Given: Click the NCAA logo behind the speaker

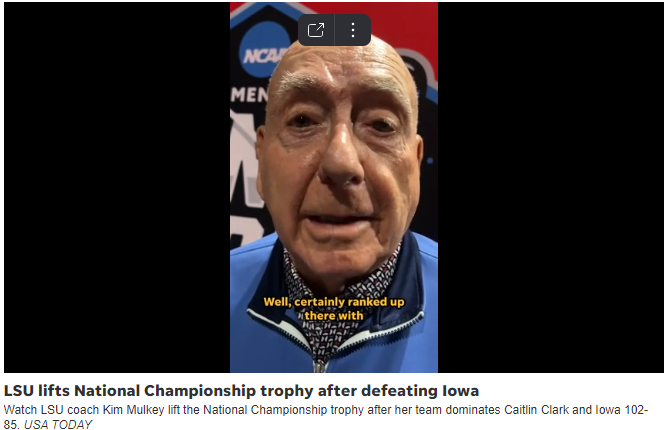Looking at the screenshot, I should (x=261, y=52).
